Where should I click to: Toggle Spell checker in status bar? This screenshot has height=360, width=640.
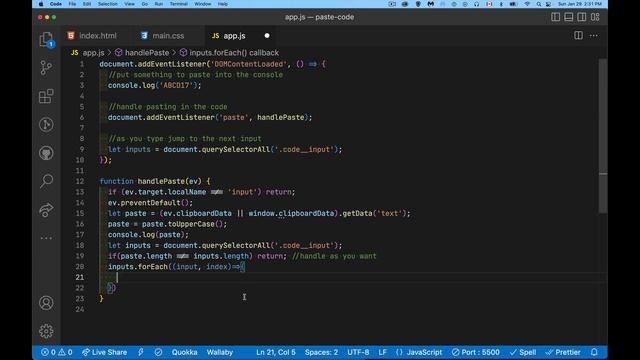pyautogui.click(x=523, y=352)
